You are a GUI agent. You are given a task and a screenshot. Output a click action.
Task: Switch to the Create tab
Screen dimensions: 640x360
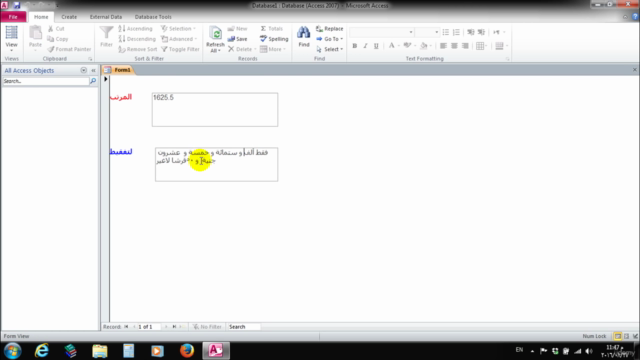(69, 17)
